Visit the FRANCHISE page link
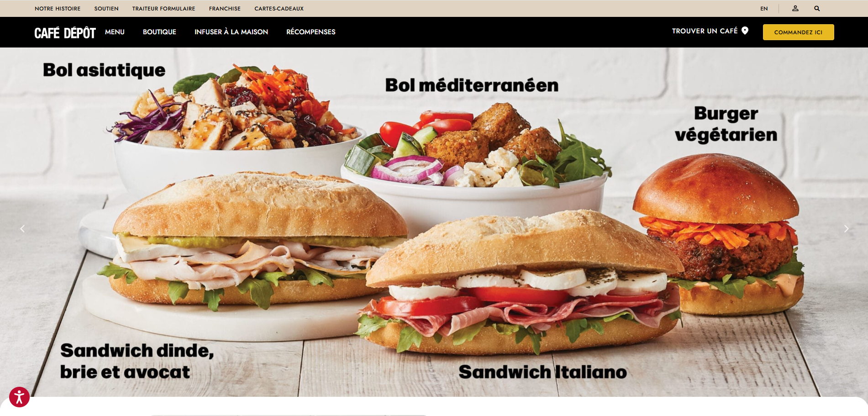The height and width of the screenshot is (416, 868). [225, 9]
